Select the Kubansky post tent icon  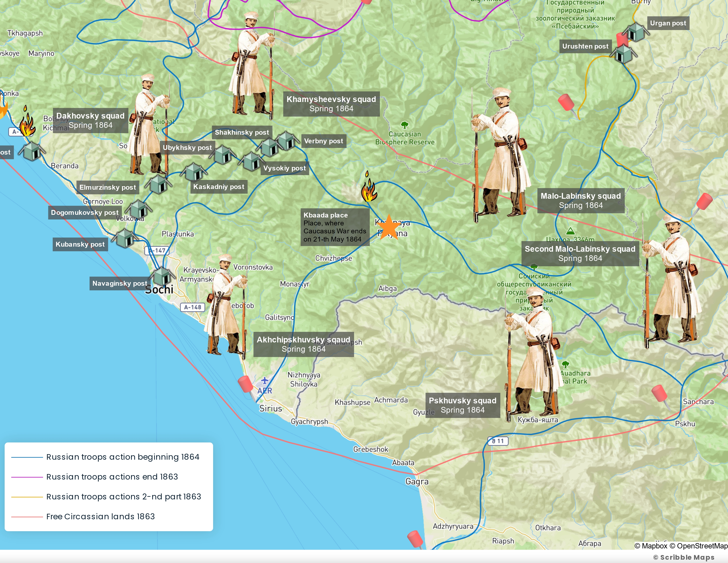(x=125, y=238)
